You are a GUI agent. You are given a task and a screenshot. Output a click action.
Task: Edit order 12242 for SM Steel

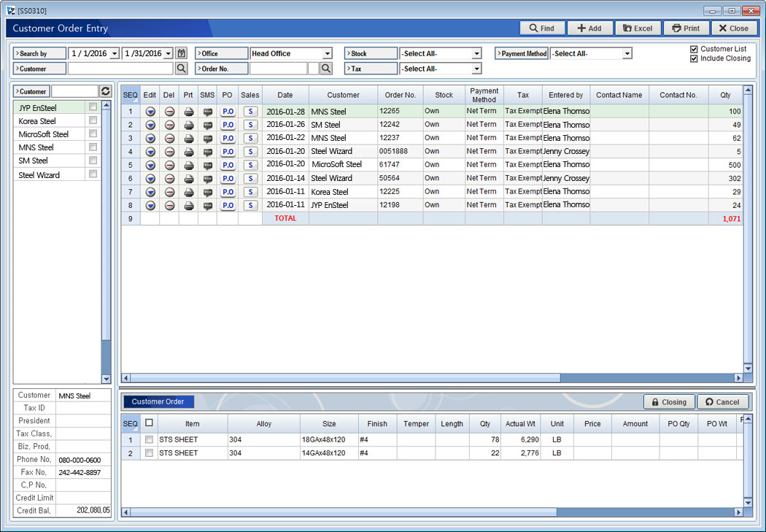click(x=150, y=125)
